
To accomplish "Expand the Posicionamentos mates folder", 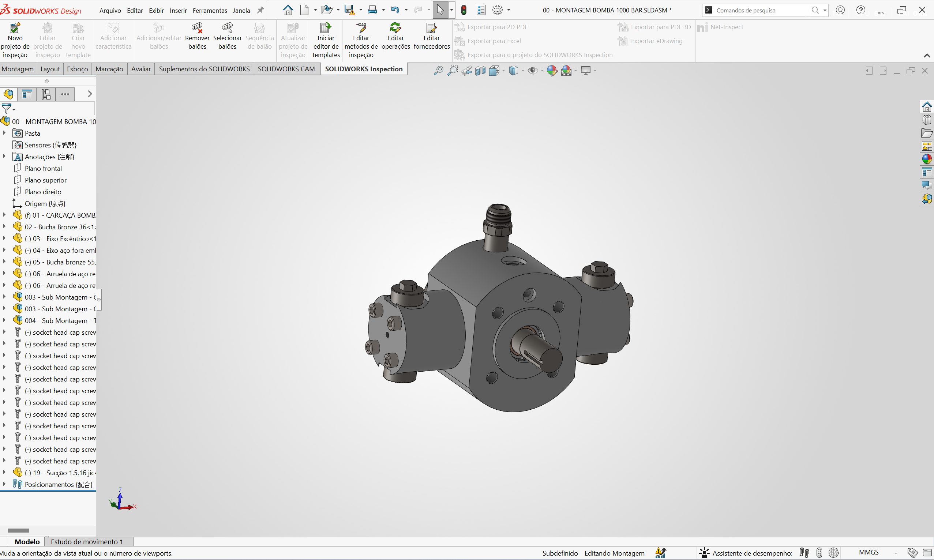I will click(4, 484).
